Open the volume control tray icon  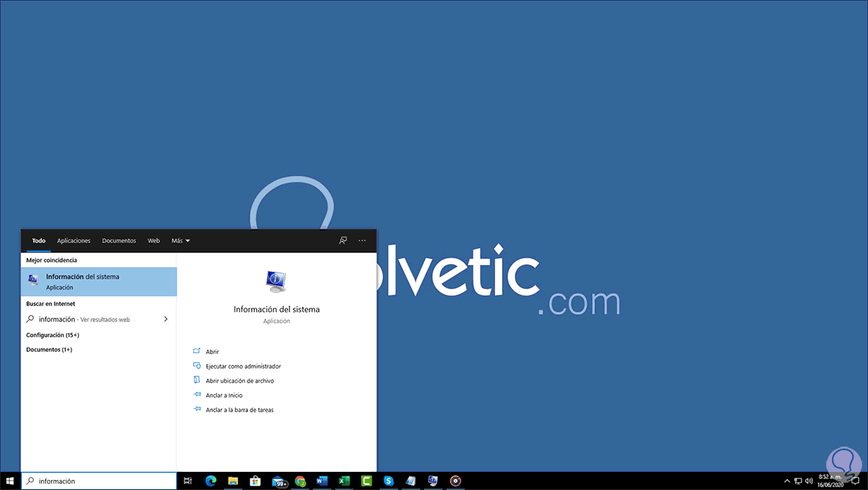pos(809,481)
